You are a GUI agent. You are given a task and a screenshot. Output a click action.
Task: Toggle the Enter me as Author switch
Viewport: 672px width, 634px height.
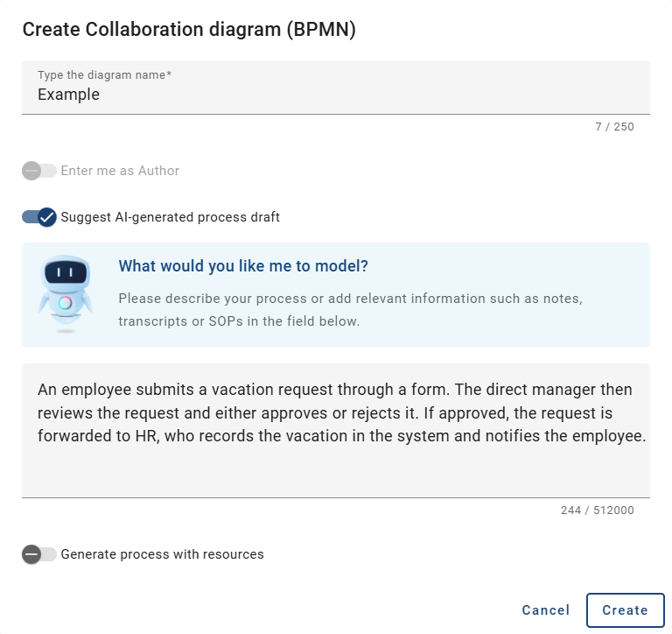[x=39, y=171]
